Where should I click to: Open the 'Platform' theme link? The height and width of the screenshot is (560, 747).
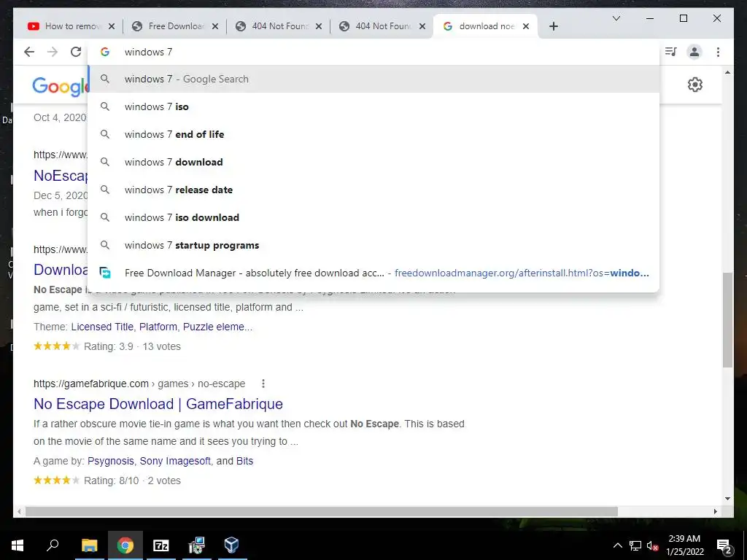tap(158, 327)
